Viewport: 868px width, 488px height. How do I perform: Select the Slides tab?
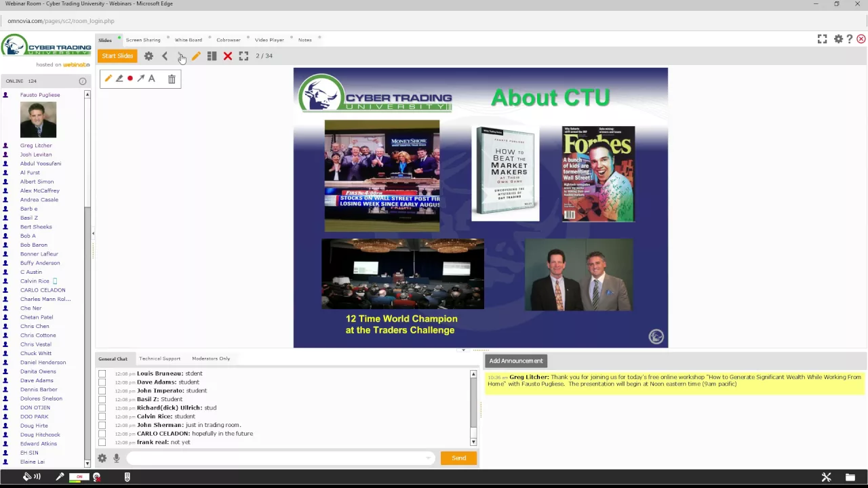(x=105, y=40)
